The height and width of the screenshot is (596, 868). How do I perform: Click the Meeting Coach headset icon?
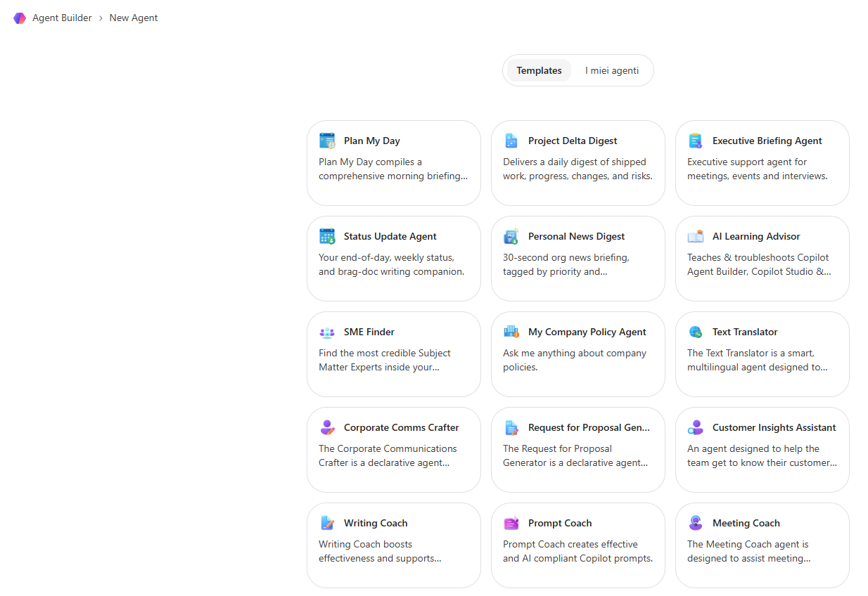[696, 523]
